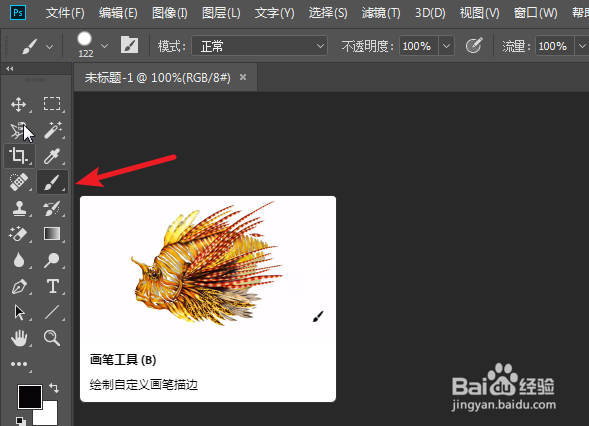This screenshot has width=589, height=426.
Task: Select the Spot Healing Brush tool
Action: point(18,182)
